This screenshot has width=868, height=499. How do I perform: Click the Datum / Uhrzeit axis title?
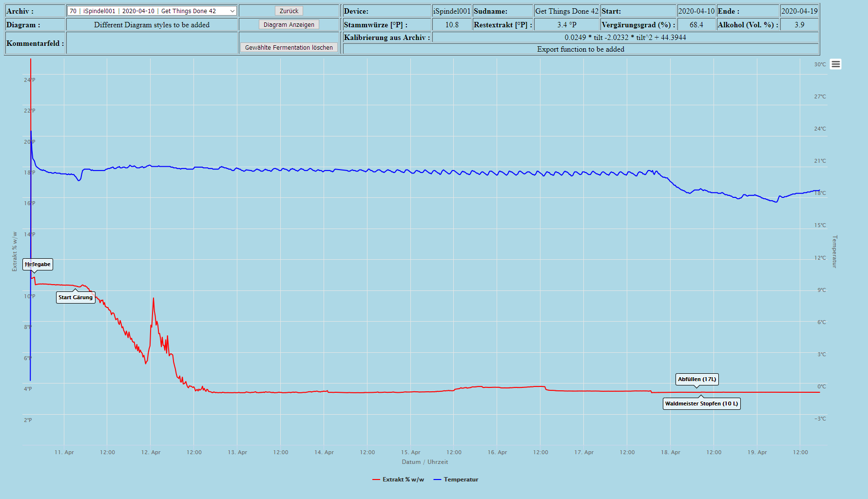coord(424,462)
